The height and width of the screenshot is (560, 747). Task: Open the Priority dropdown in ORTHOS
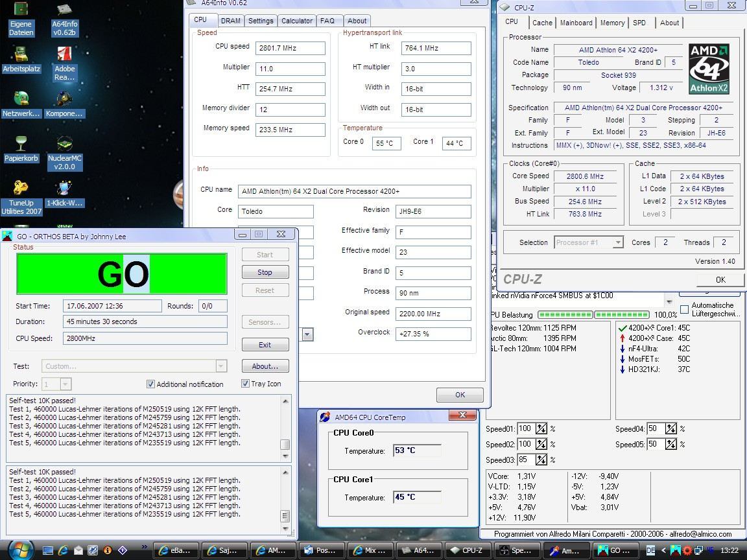pyautogui.click(x=65, y=384)
